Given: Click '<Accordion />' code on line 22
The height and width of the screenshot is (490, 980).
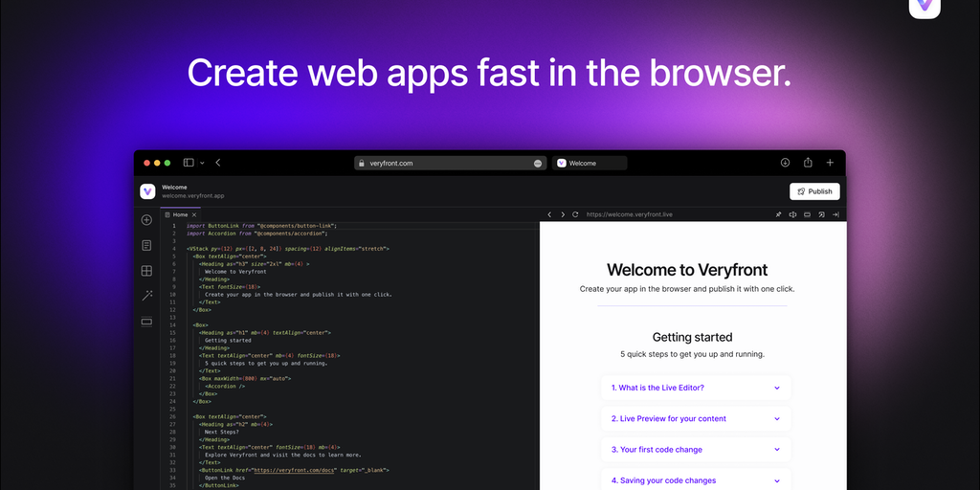Looking at the screenshot, I should 225,387.
